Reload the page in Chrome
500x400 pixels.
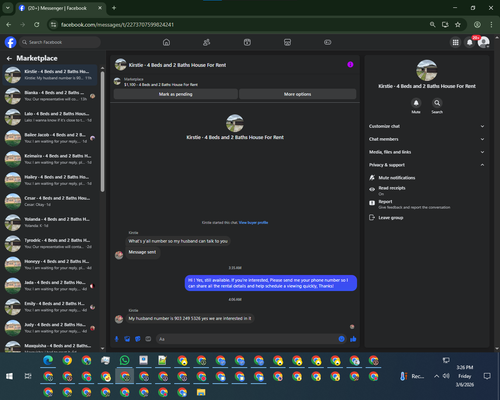(37, 25)
